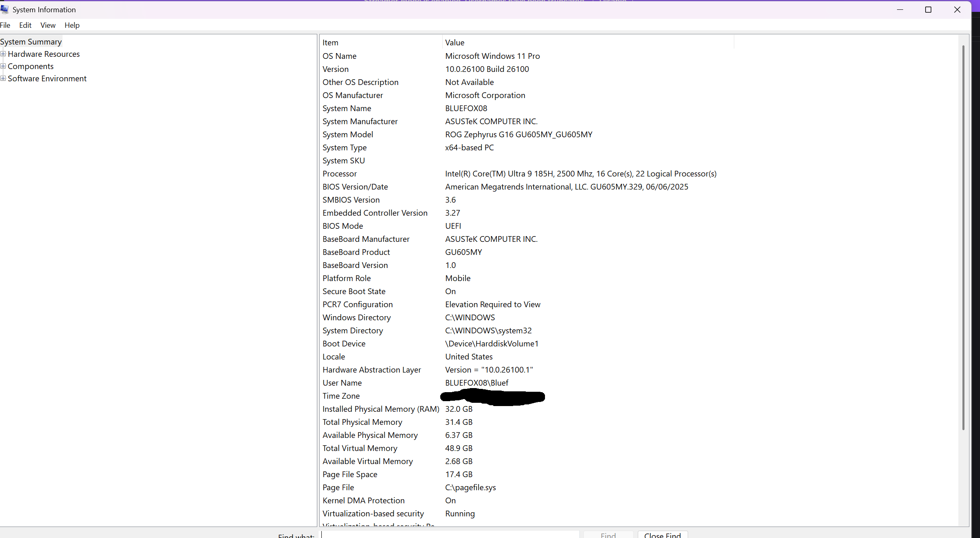The height and width of the screenshot is (538, 980).
Task: Click the BIOS Mode row label
Action: pyautogui.click(x=343, y=226)
